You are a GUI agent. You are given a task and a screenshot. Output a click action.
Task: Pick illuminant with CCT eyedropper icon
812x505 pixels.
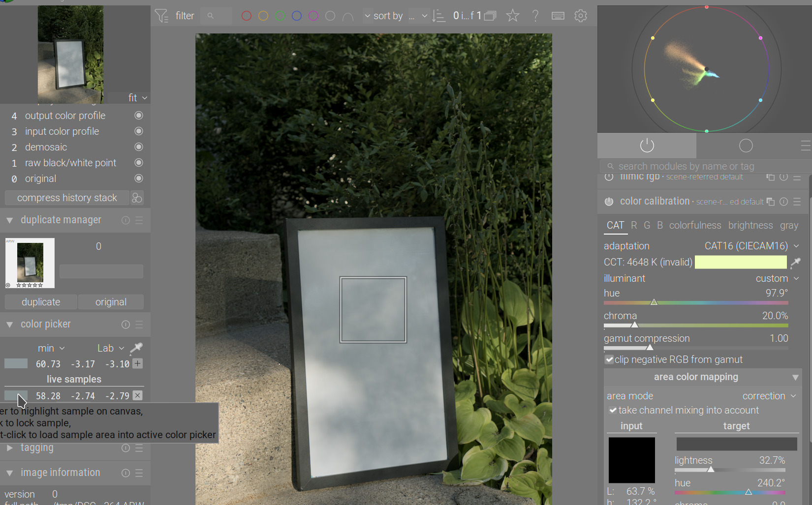click(795, 263)
